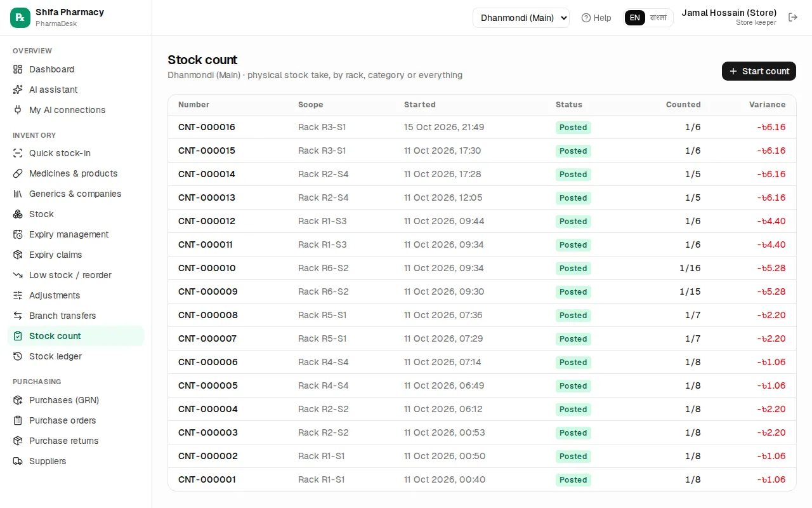
Task: Click Rack R6-S2 scope of CNT-000010
Action: 324,268
